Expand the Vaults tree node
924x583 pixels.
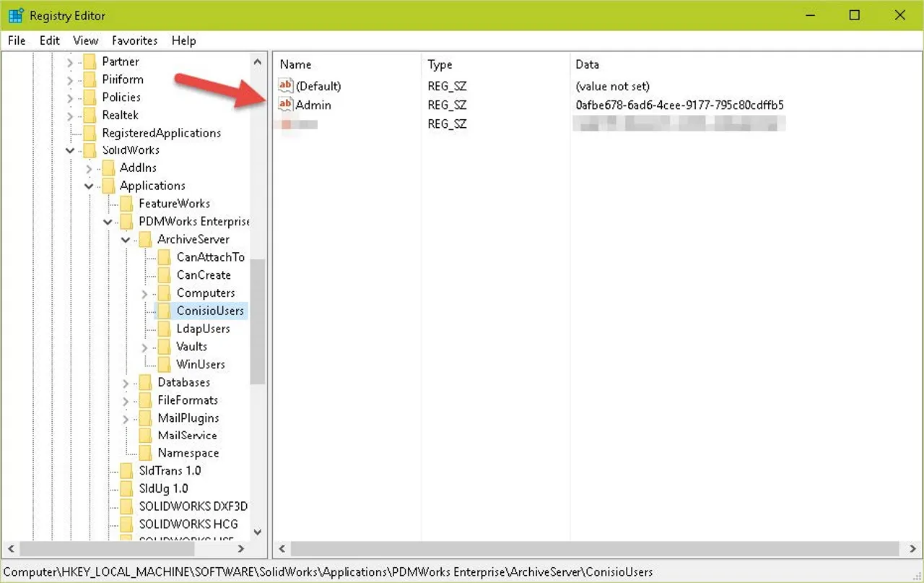tap(144, 347)
